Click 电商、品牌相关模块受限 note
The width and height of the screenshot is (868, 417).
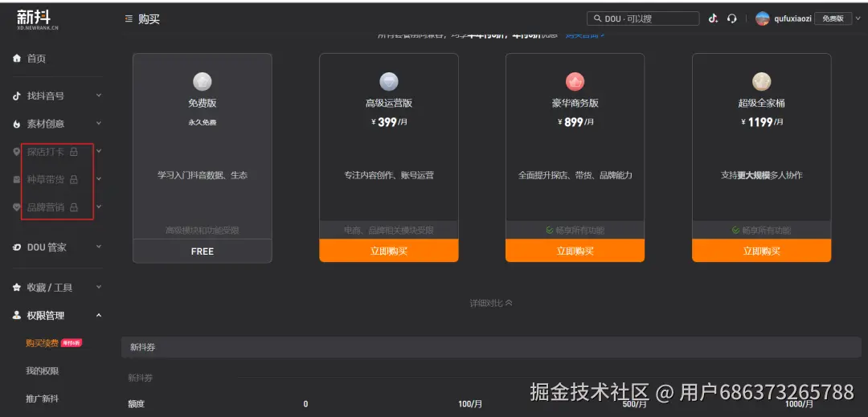coord(389,230)
